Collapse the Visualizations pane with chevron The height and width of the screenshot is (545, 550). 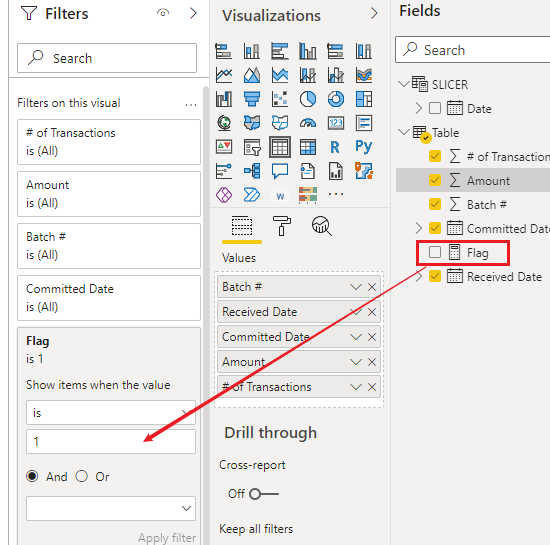[x=374, y=13]
